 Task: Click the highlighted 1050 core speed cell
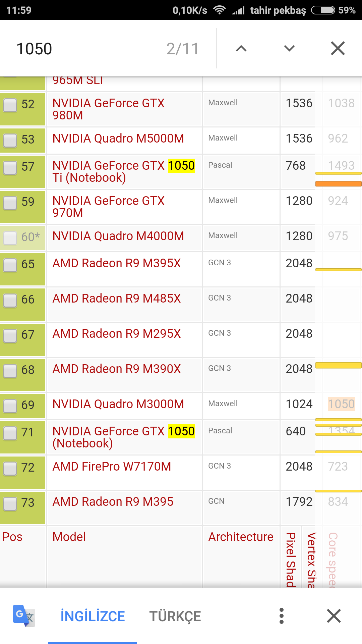(341, 404)
